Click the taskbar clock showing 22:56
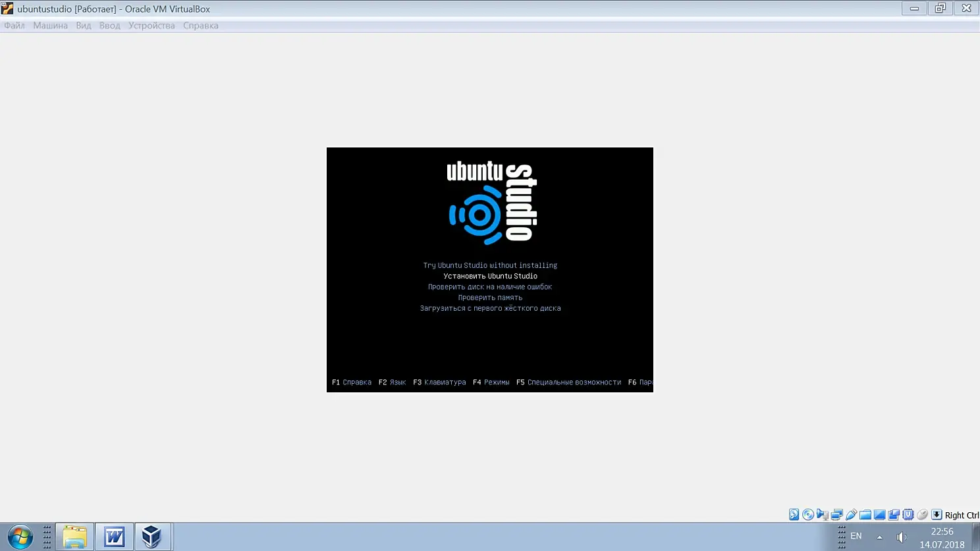980x551 pixels. pos(942,531)
